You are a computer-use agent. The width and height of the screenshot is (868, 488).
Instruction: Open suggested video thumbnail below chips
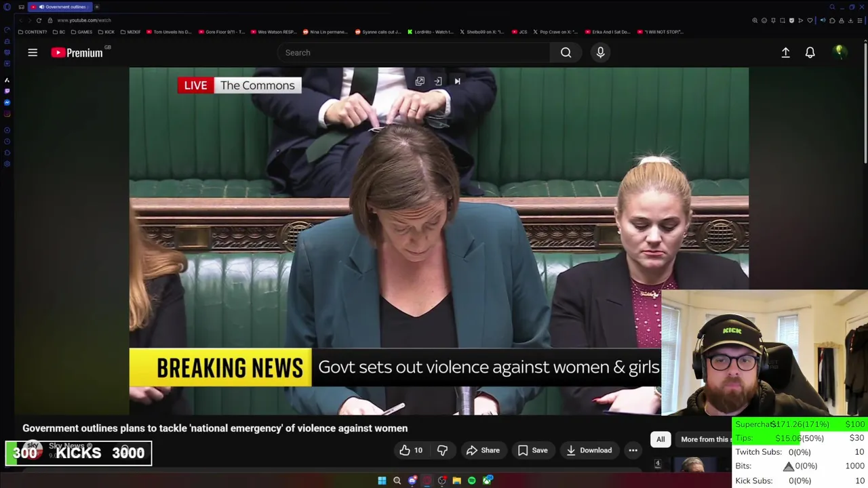coord(693,465)
